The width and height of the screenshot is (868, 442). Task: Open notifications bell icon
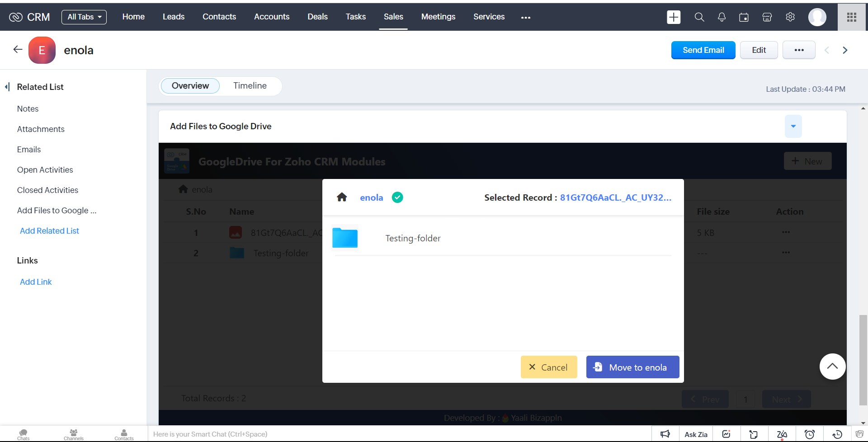722,17
